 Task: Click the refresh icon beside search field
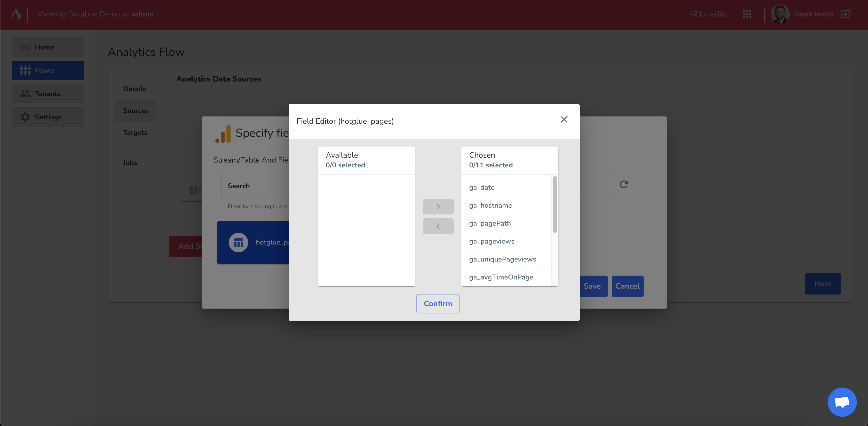click(623, 185)
